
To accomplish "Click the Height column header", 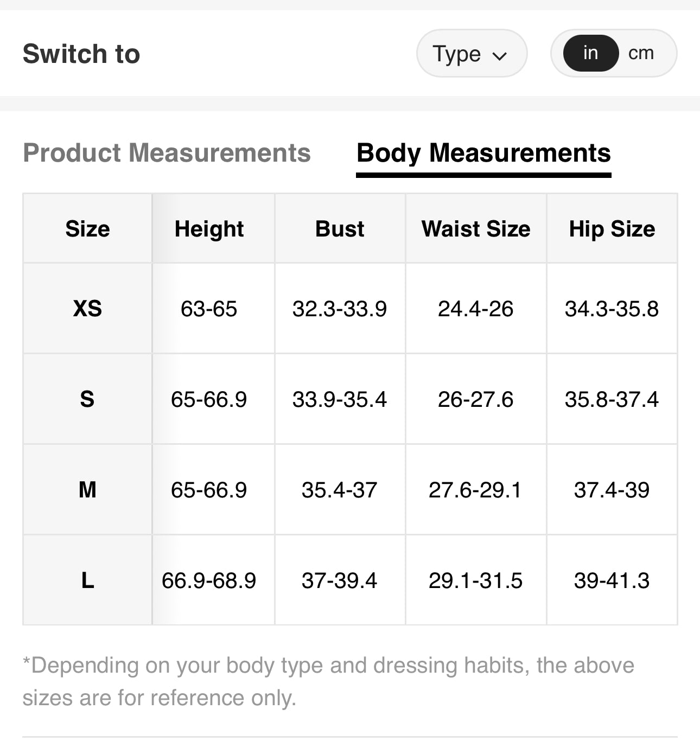I will click(x=209, y=229).
